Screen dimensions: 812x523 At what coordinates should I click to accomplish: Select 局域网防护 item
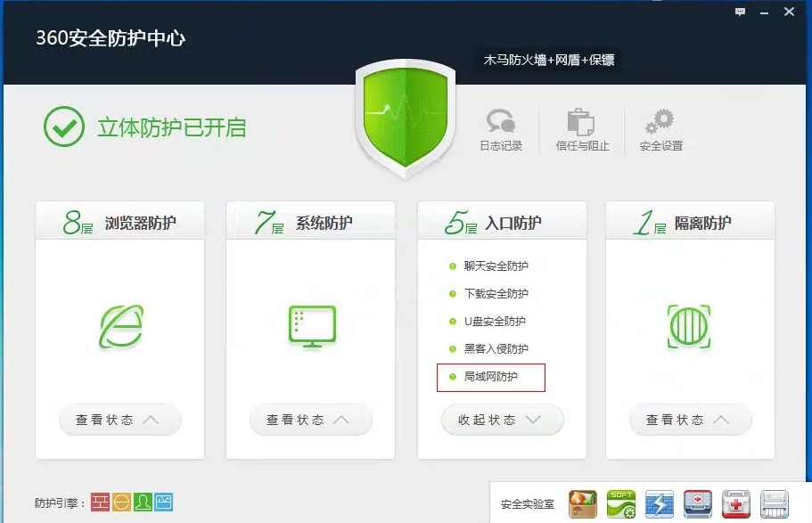click(x=491, y=377)
